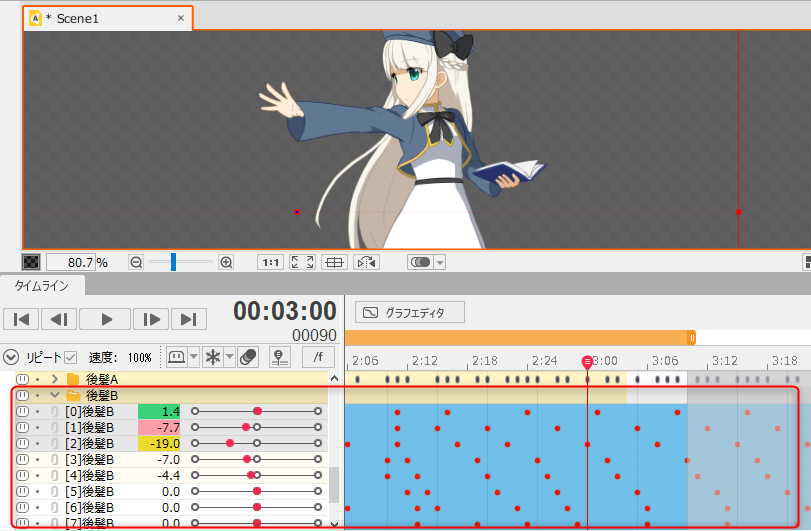811x531 pixels.
Task: Open the snowflake icon dropdown arrow
Action: (x=229, y=357)
